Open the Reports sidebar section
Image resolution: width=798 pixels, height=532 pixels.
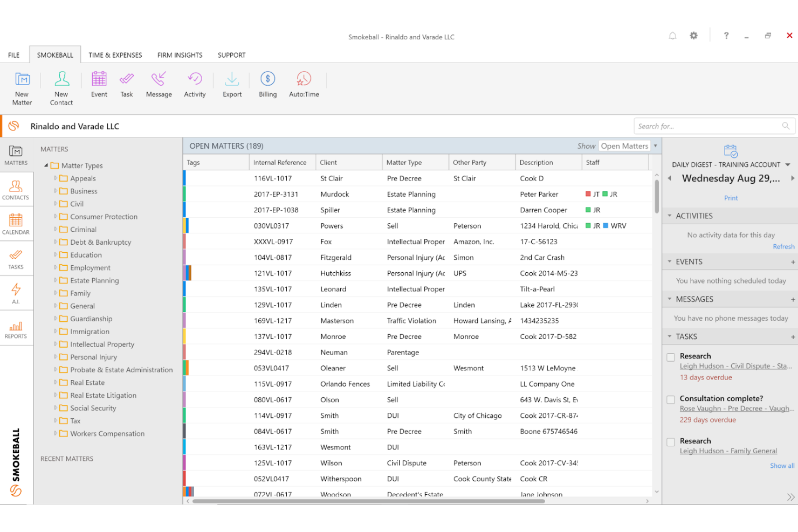[16, 329]
